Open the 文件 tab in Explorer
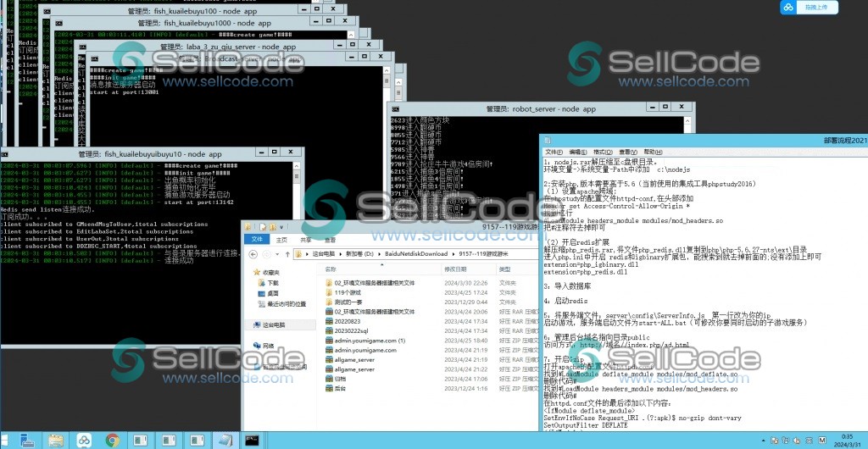The image size is (868, 449). point(257,240)
